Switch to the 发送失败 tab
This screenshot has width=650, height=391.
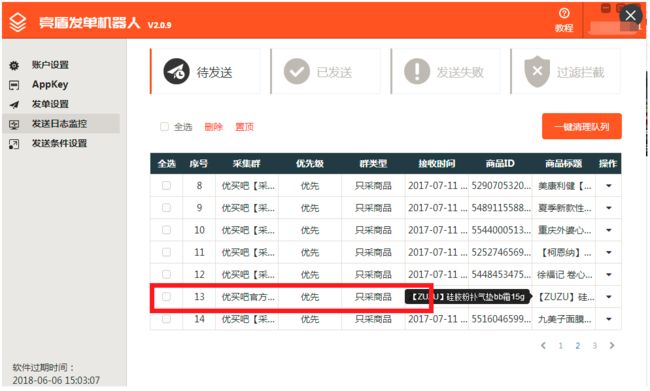[446, 71]
